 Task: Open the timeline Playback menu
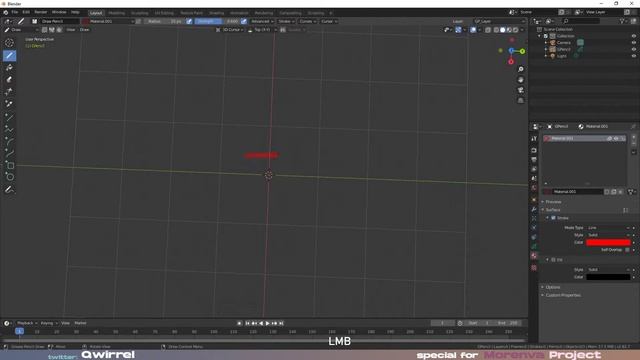coord(27,323)
